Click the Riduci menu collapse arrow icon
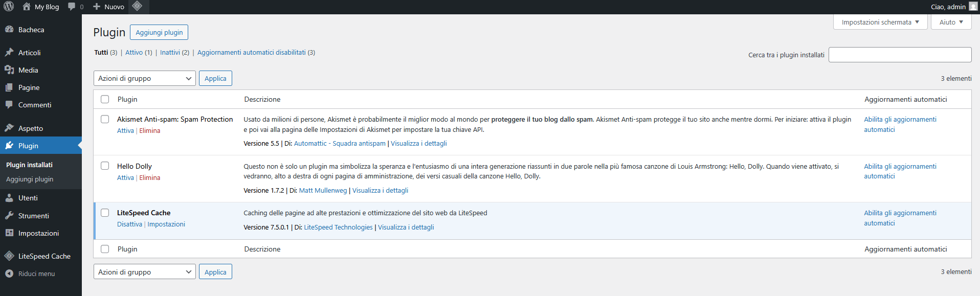Viewport: 980px width, 296px height. tap(9, 274)
